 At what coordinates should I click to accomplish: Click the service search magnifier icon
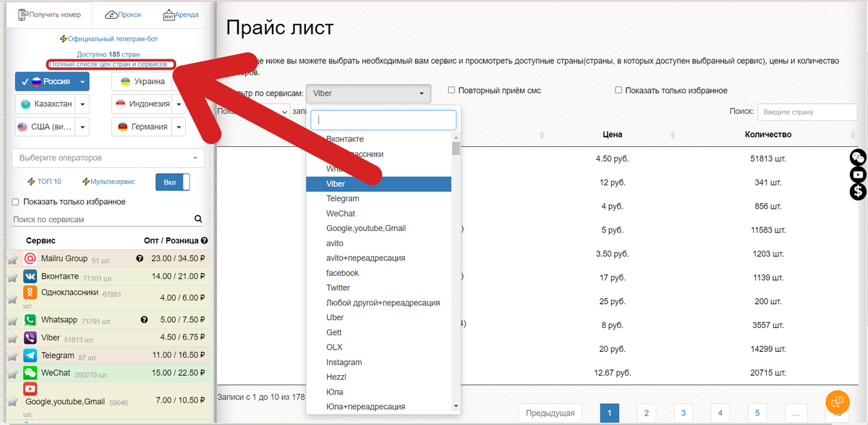(x=198, y=219)
